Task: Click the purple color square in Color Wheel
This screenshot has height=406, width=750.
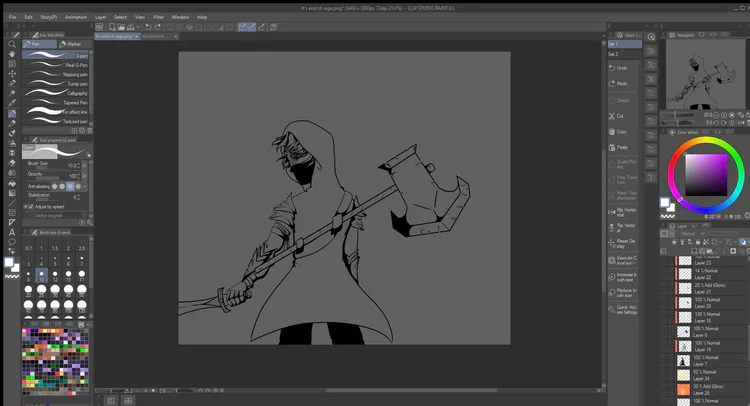Action: (706, 175)
